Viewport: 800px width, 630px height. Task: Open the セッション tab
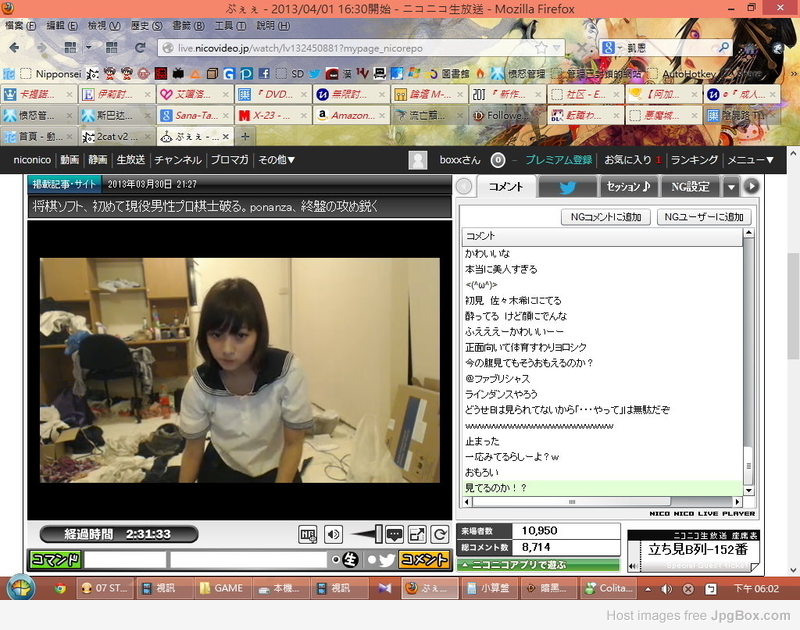click(x=628, y=187)
